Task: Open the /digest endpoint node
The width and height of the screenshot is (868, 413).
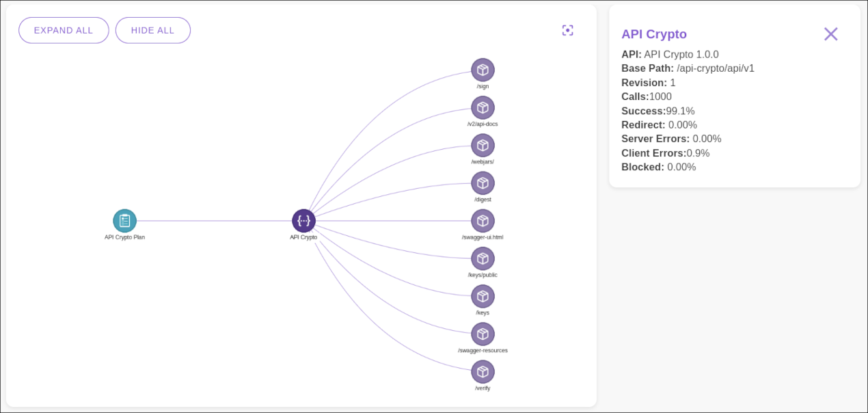Action: click(483, 183)
